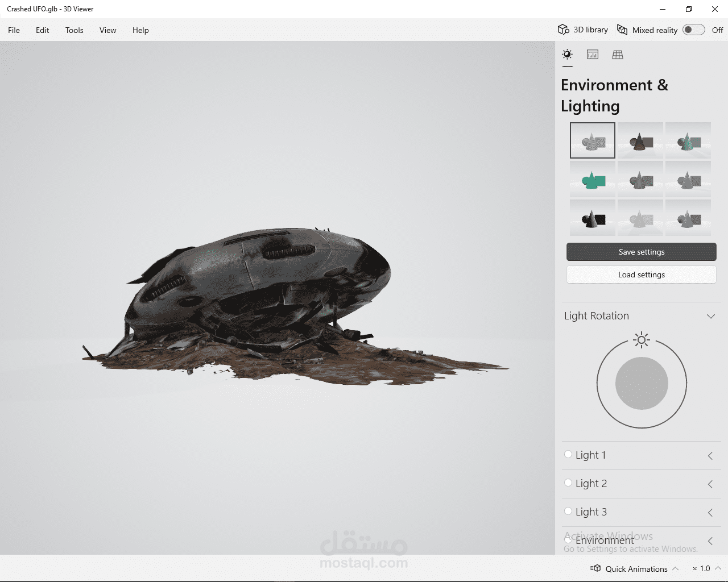
Task: Select the teal-tinted top-right lighting preset
Action: pyautogui.click(x=688, y=140)
